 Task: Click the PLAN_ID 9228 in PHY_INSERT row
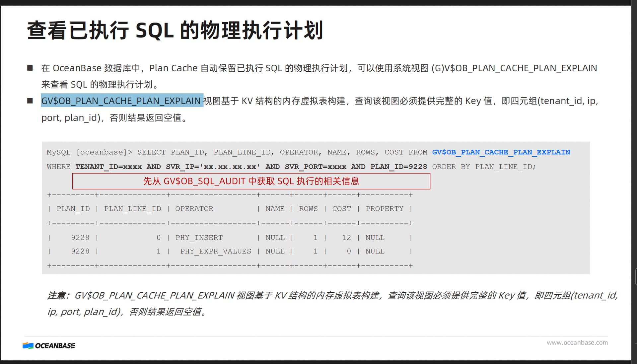click(80, 238)
